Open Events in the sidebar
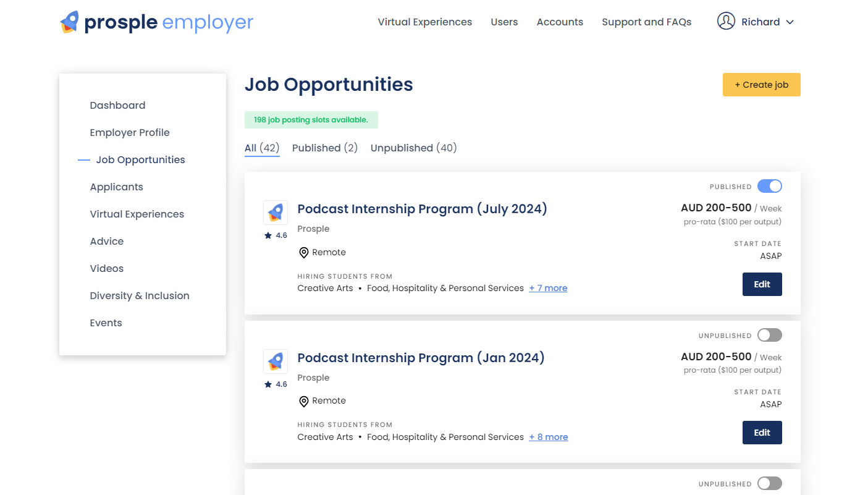The height and width of the screenshot is (495, 868). click(x=106, y=323)
